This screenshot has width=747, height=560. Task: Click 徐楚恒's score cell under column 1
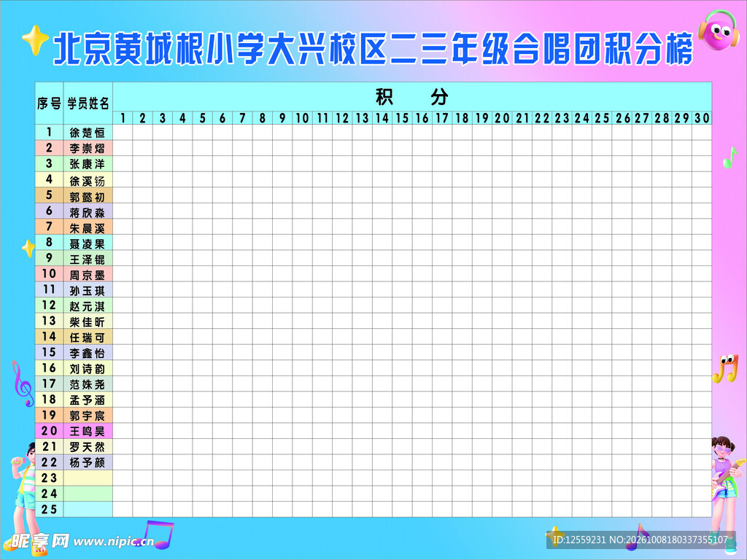pyautogui.click(x=123, y=133)
